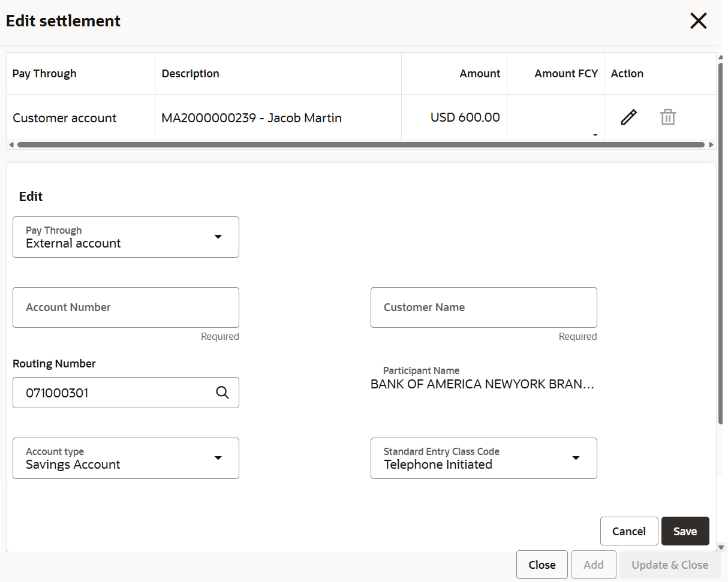Sort by the Pay Through column header

click(44, 74)
